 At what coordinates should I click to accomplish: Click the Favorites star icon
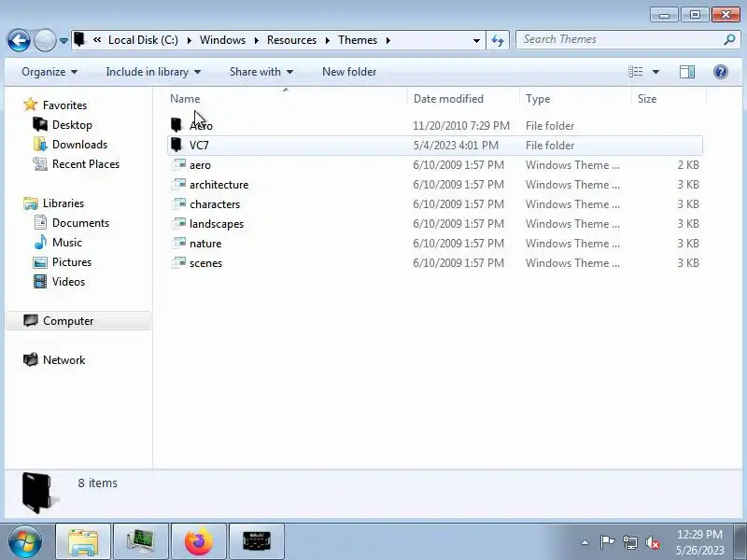pos(31,105)
